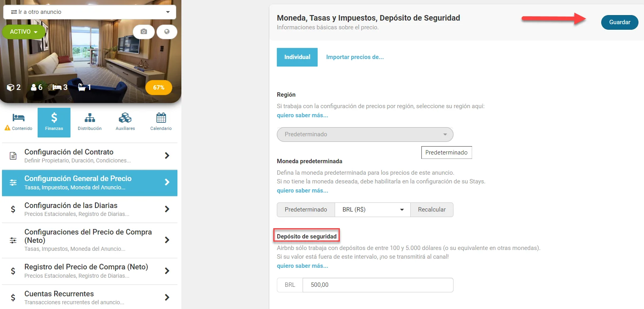Viewport: 644px width, 309px height.
Task: Click the globe icon on listing photo
Action: point(167,32)
